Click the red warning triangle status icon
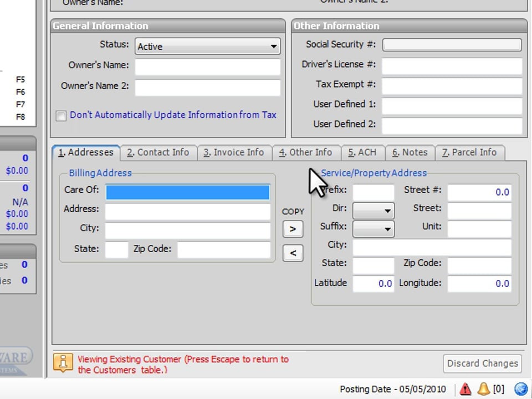The image size is (532, 399). [x=465, y=389]
